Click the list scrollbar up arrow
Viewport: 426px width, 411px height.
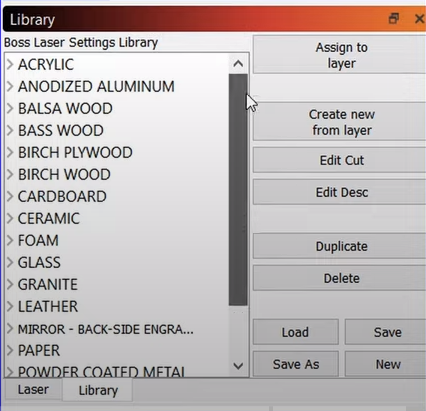pos(238,64)
